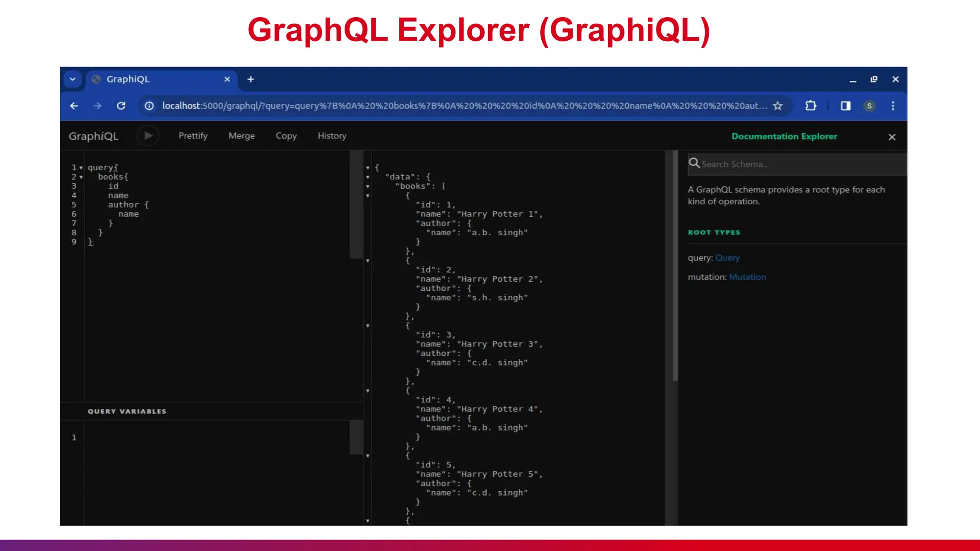Go forward with browser forward arrow
The width and height of the screenshot is (980, 551).
tap(97, 106)
